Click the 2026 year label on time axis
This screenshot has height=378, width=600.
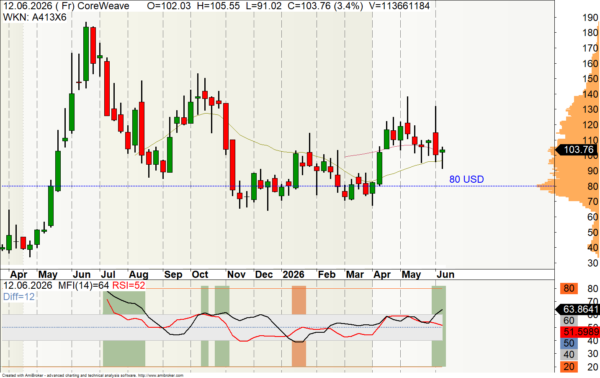click(x=293, y=275)
